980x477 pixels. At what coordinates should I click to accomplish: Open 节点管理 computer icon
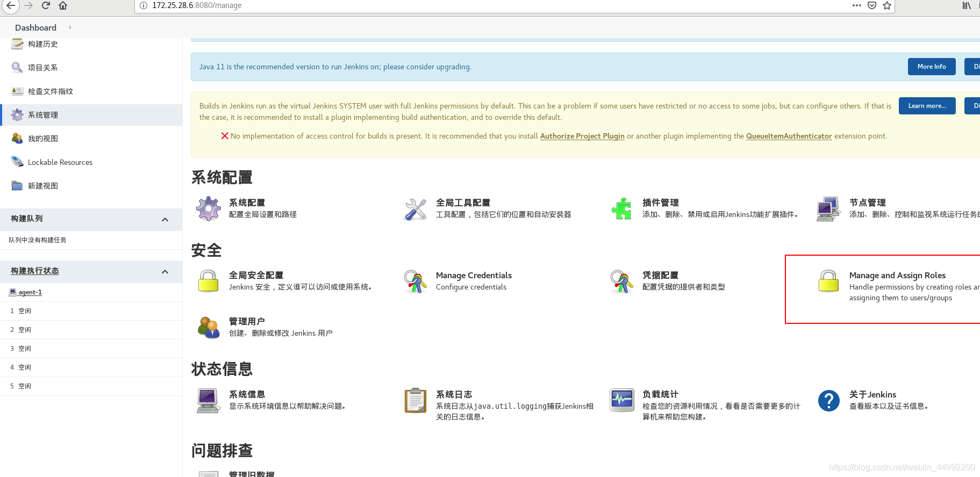coord(828,208)
